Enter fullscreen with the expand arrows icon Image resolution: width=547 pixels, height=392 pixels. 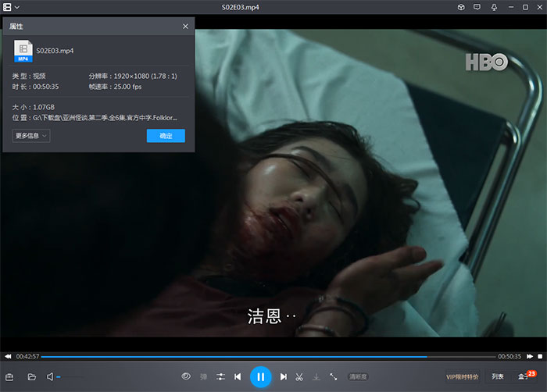(x=334, y=376)
